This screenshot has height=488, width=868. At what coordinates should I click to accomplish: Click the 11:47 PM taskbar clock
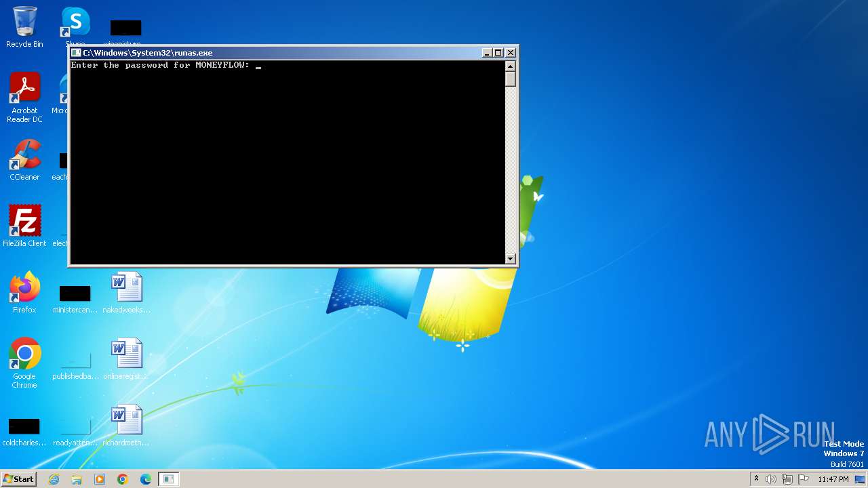pos(833,479)
